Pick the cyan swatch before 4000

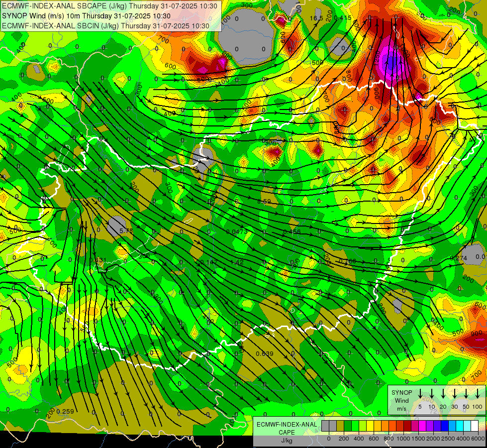(460, 426)
